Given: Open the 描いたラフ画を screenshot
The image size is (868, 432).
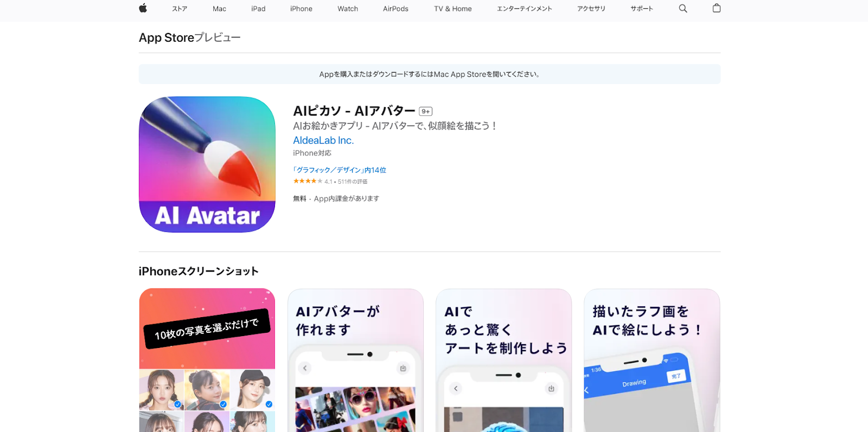Looking at the screenshot, I should [652, 360].
